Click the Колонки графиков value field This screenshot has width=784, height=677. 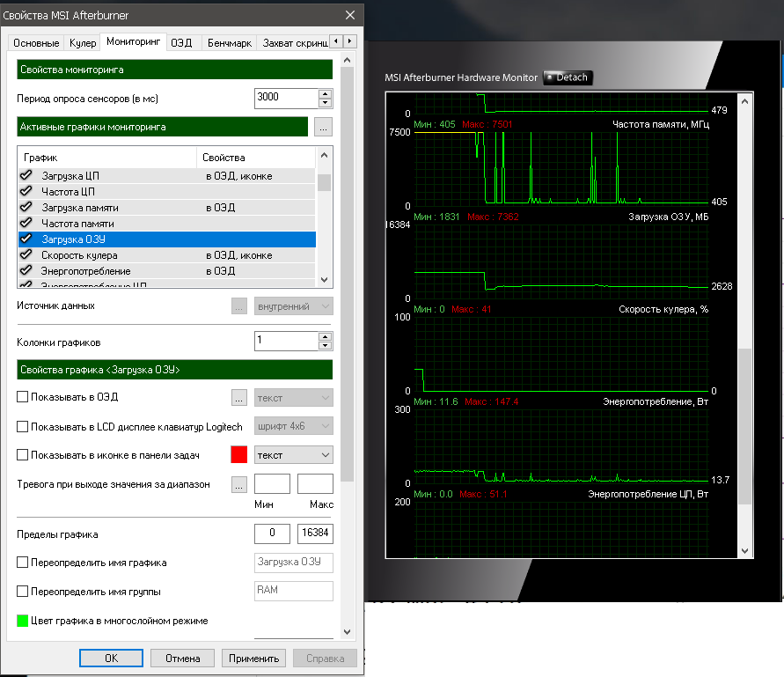(x=286, y=342)
